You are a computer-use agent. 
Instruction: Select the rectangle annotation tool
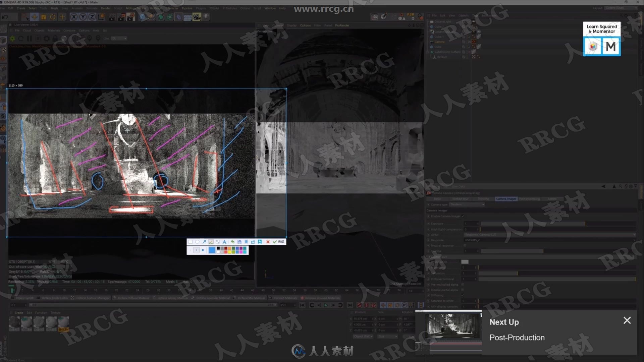190,242
